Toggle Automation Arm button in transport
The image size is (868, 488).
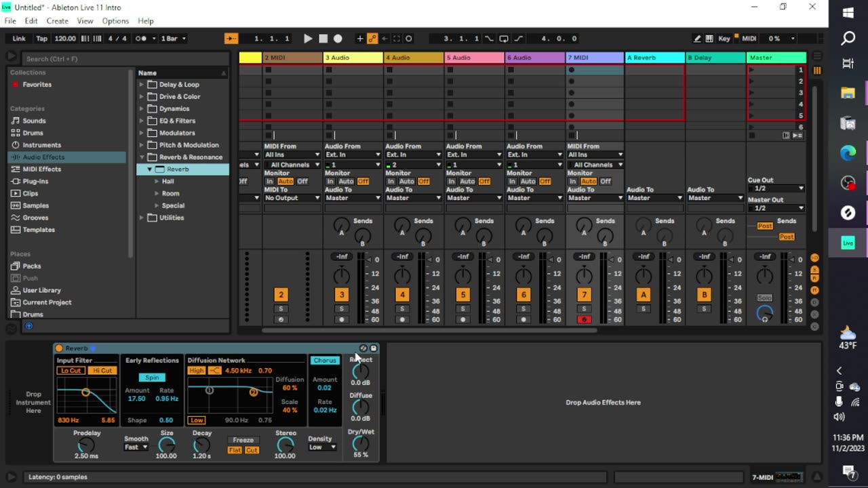(x=372, y=39)
